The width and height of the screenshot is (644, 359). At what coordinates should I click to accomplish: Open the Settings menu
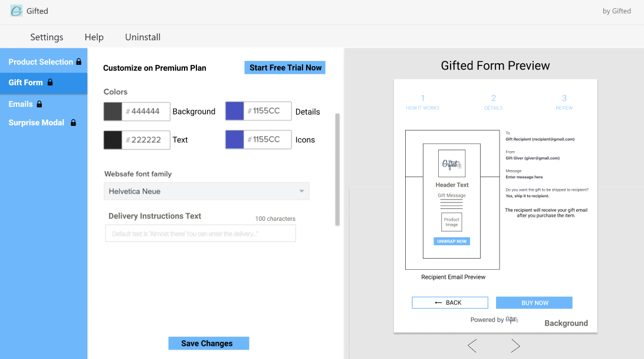click(47, 37)
